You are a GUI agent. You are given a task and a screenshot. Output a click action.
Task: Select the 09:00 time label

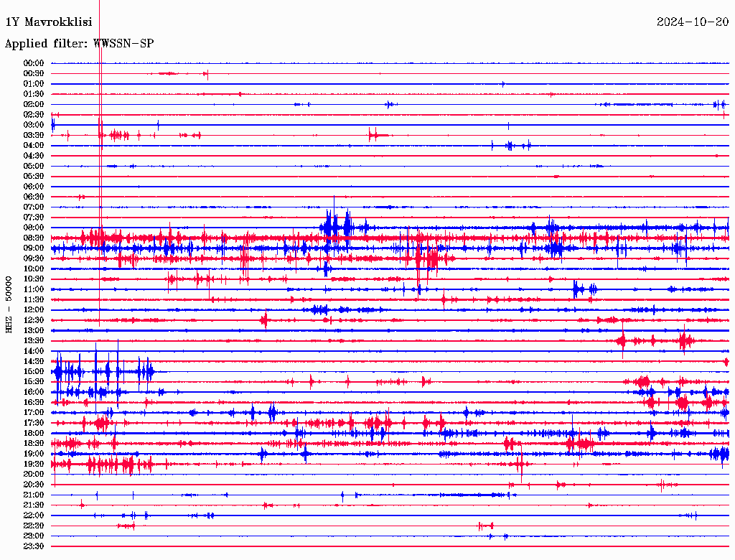point(34,248)
